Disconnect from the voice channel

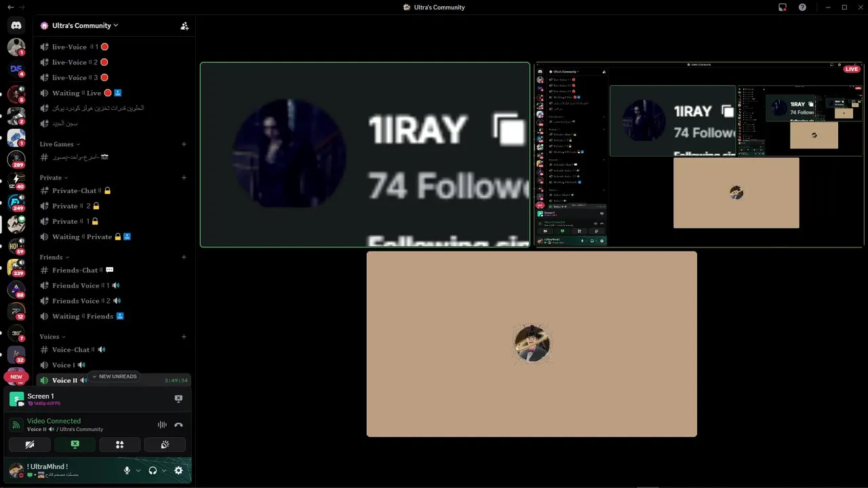click(x=178, y=425)
